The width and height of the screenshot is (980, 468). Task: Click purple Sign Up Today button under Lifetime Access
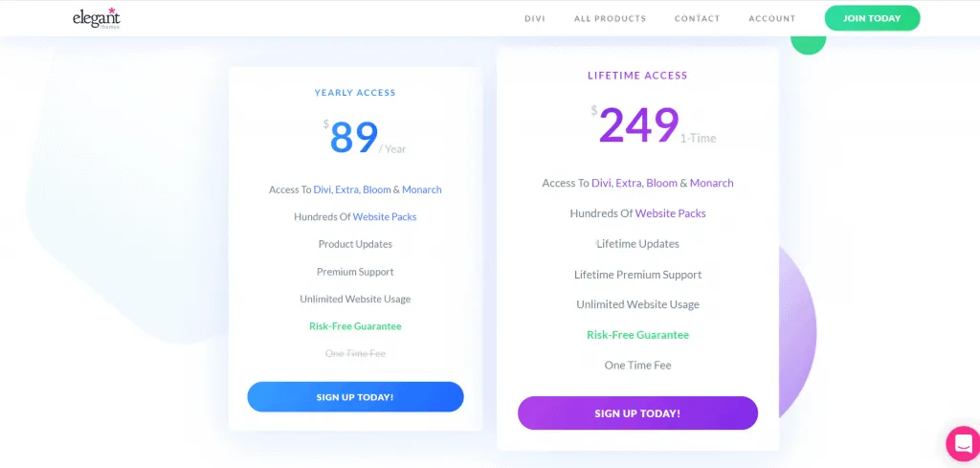click(x=637, y=413)
